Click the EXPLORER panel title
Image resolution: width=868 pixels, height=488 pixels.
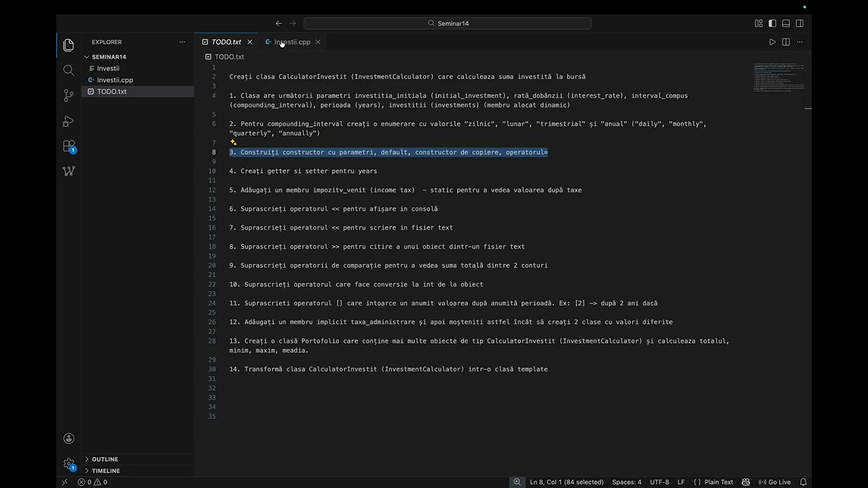[107, 42]
